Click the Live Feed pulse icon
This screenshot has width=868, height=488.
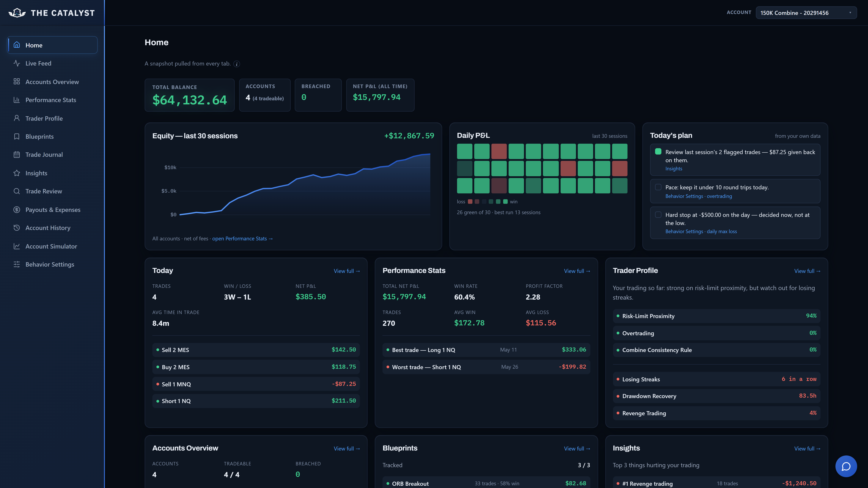pyautogui.click(x=17, y=63)
